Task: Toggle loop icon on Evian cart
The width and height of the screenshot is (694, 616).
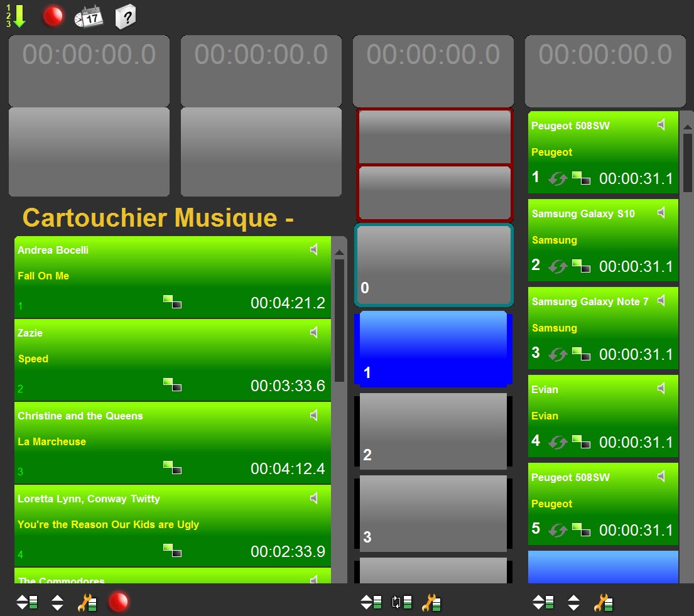Action: pos(557,442)
